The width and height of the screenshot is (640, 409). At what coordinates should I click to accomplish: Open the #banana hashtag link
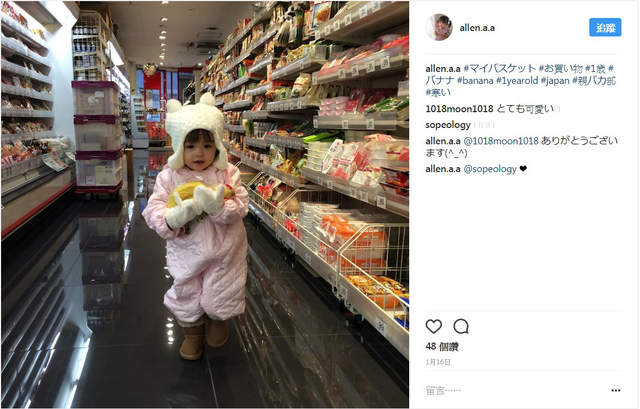pos(475,80)
